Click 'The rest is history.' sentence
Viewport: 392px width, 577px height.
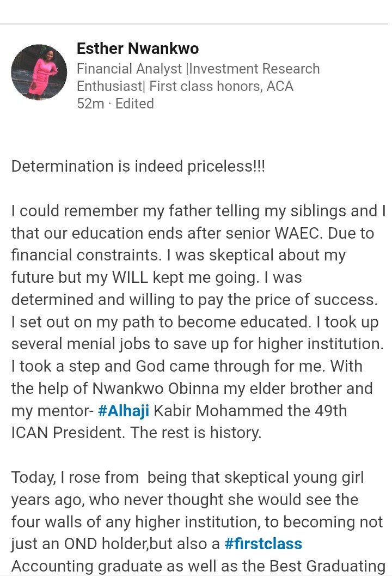tap(196, 433)
